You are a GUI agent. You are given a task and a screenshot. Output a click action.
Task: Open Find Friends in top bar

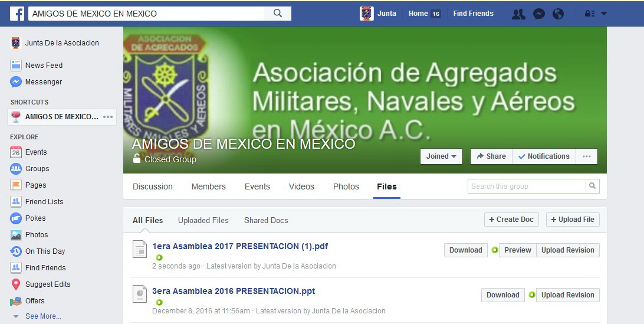tap(473, 14)
